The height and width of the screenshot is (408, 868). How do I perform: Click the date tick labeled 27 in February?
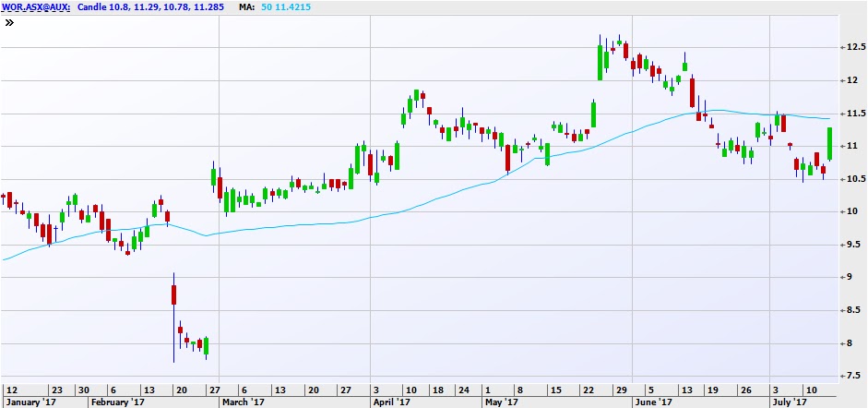tap(215, 390)
